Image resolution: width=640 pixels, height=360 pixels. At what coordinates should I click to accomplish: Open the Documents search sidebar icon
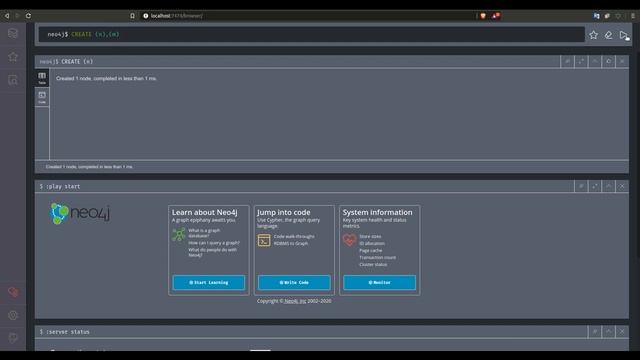pos(13,80)
